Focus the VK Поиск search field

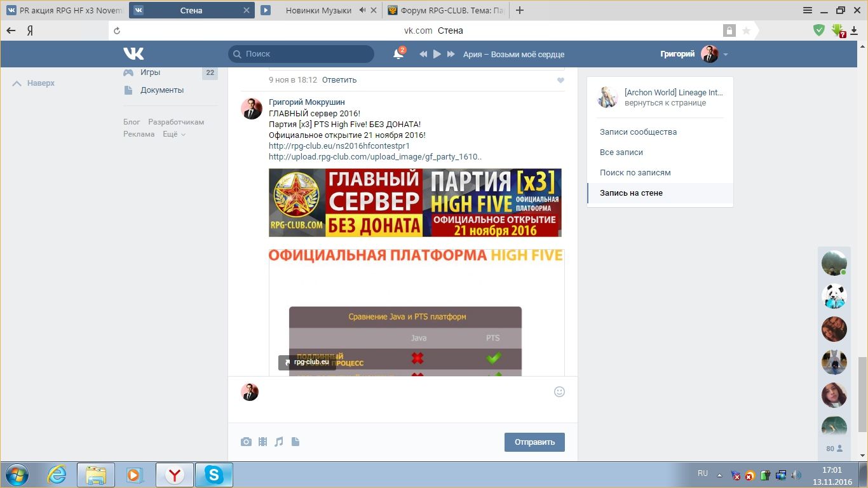coord(301,54)
